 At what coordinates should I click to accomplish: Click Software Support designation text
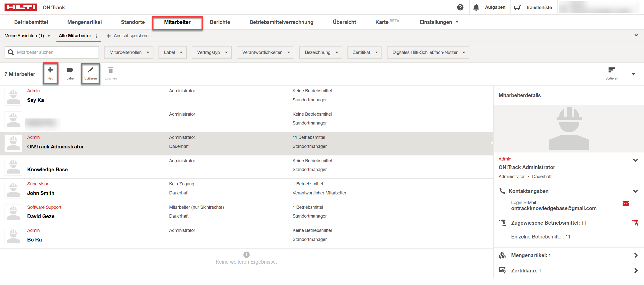tap(44, 207)
